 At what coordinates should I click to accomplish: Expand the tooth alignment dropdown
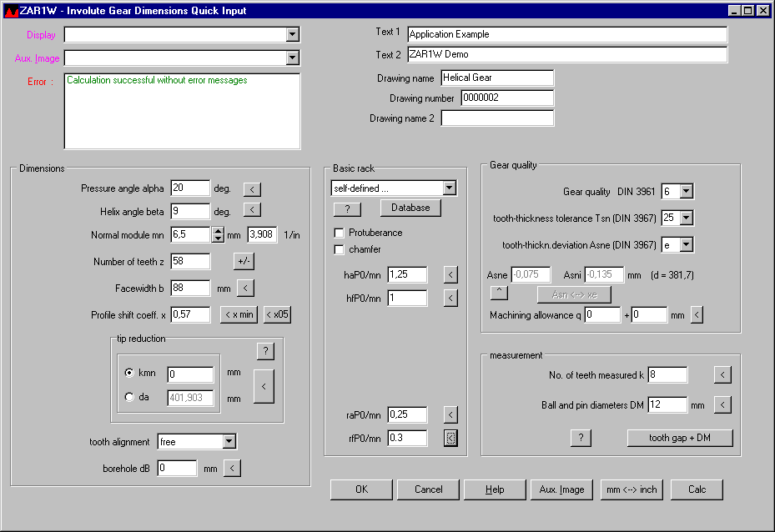229,441
